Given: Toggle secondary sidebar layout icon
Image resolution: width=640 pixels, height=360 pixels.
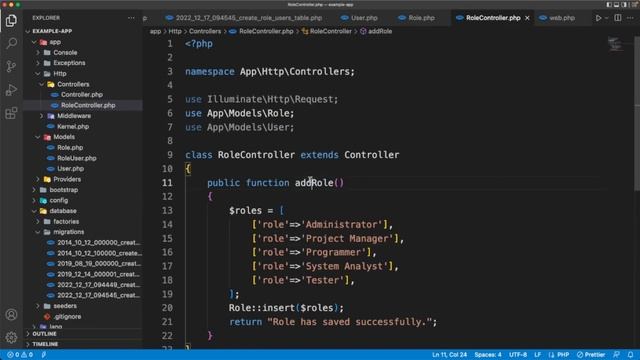Looking at the screenshot, I should click(x=624, y=4).
